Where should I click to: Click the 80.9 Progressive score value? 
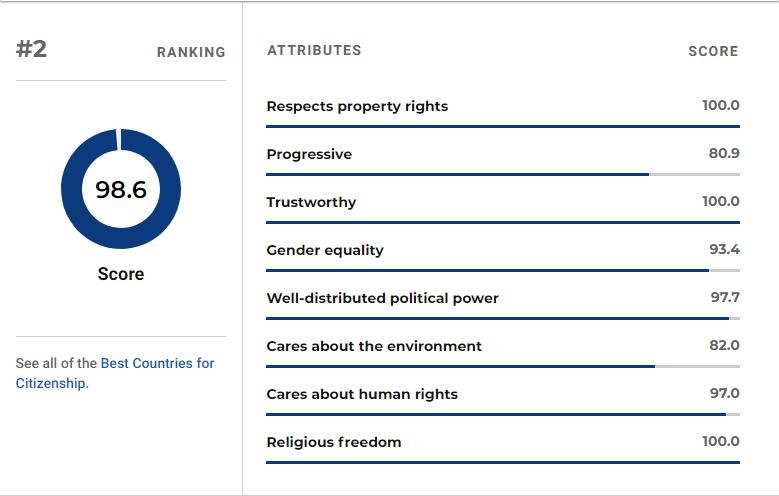[724, 153]
